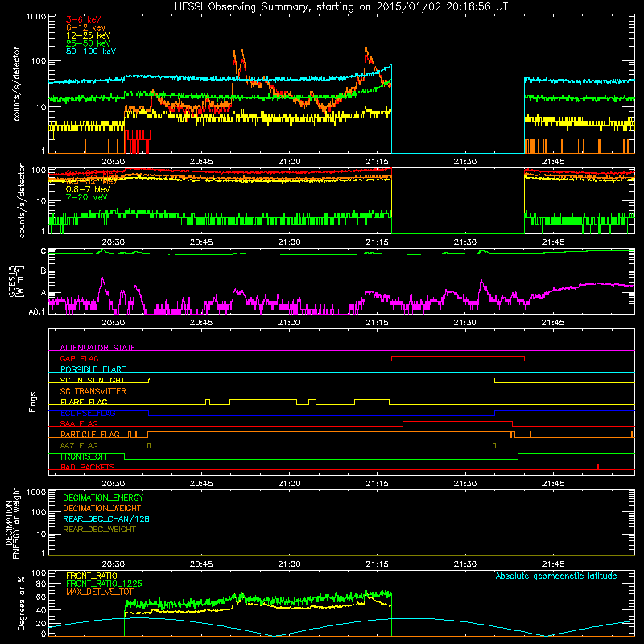Click the raised GAP_FLAG segment after 21:17
644x644 pixels.
click(458, 357)
